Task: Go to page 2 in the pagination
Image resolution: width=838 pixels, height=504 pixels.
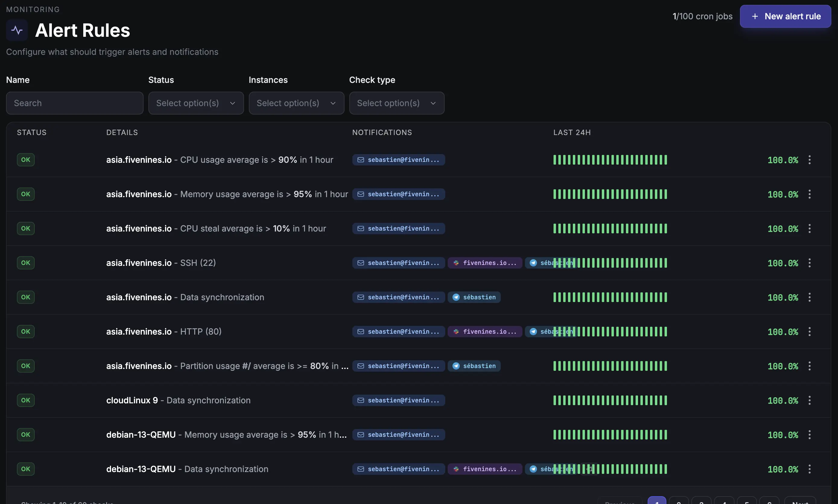Action: click(680, 502)
